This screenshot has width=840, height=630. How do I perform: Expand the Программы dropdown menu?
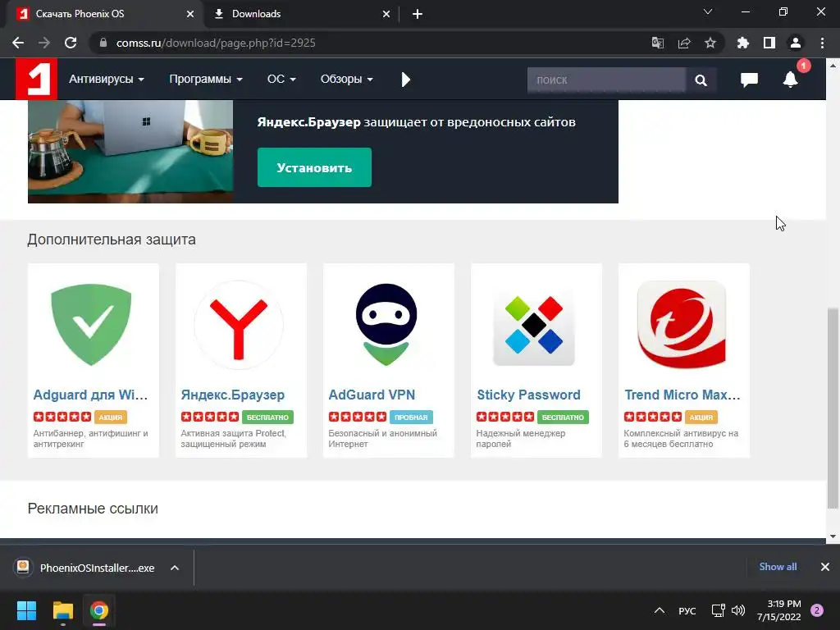click(206, 80)
